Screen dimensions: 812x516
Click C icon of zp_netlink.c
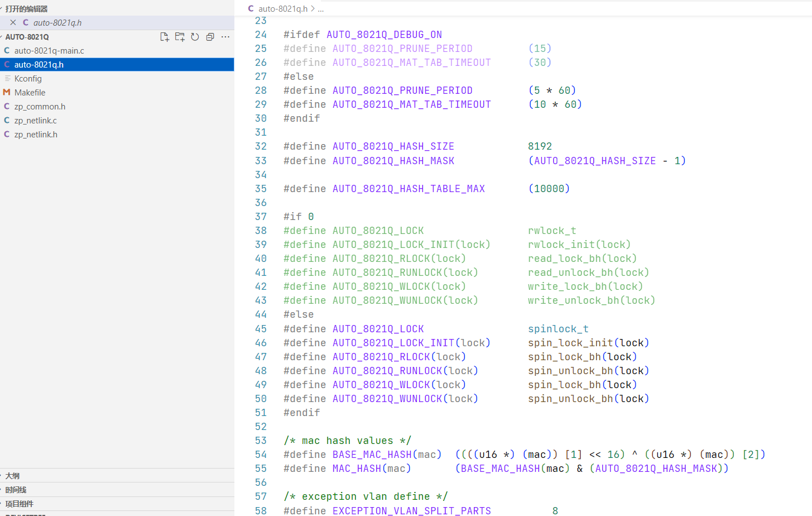[x=7, y=121]
